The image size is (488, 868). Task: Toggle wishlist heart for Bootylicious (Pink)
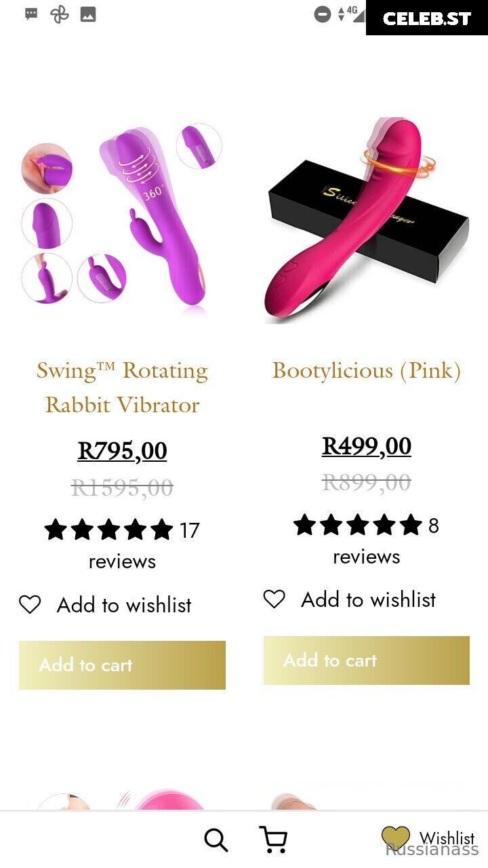(x=274, y=599)
